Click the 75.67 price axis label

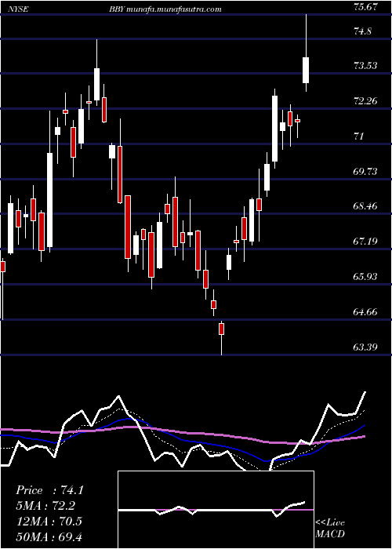[366, 6]
